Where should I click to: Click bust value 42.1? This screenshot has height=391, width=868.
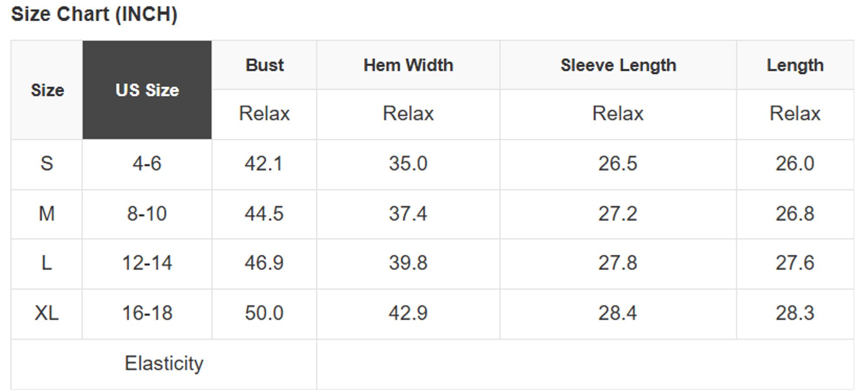264,164
